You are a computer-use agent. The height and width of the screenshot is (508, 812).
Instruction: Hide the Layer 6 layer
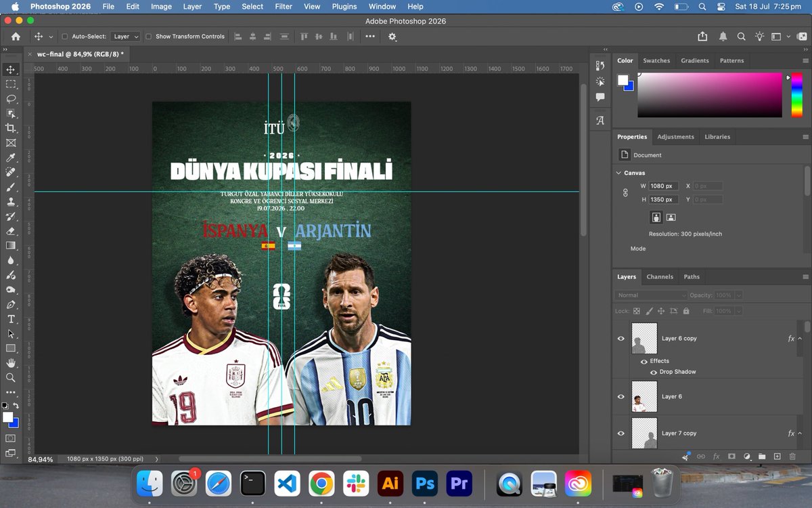(x=621, y=397)
